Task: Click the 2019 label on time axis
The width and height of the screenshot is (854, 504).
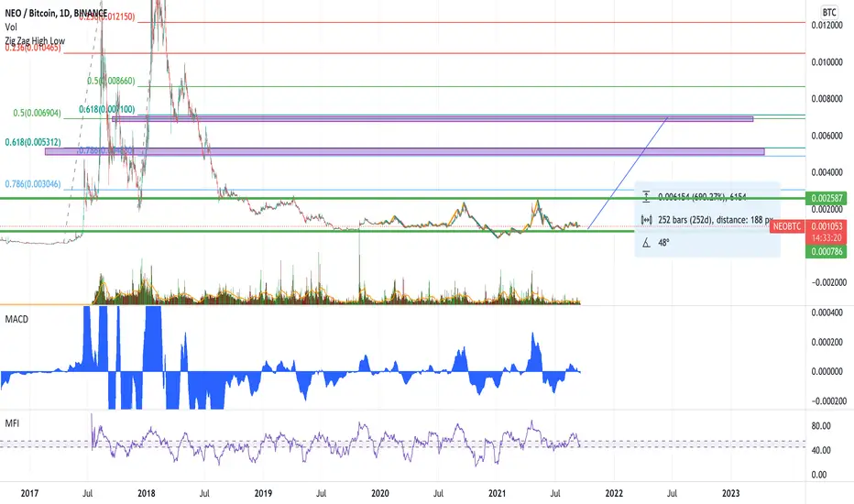Action: click(x=263, y=493)
